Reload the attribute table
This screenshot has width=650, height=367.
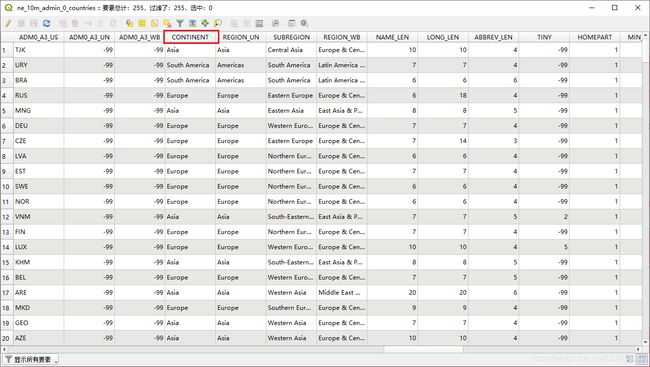pos(46,24)
